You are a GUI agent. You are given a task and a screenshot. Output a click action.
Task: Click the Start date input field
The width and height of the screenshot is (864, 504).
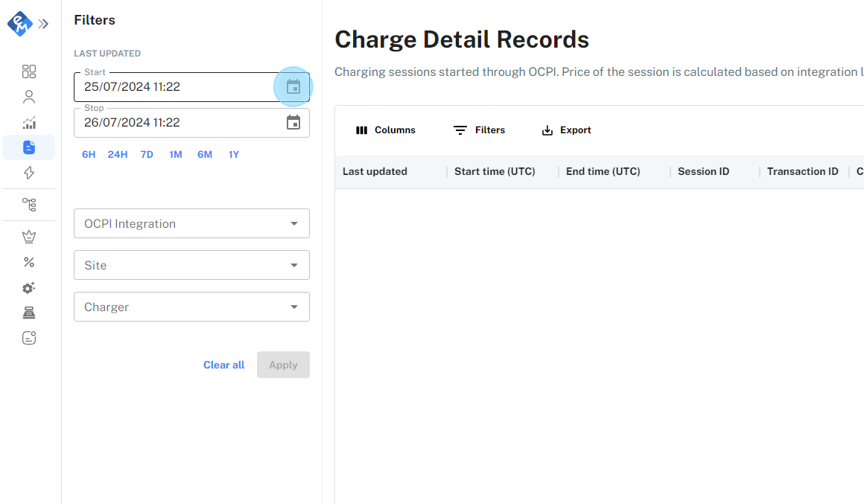(175, 87)
